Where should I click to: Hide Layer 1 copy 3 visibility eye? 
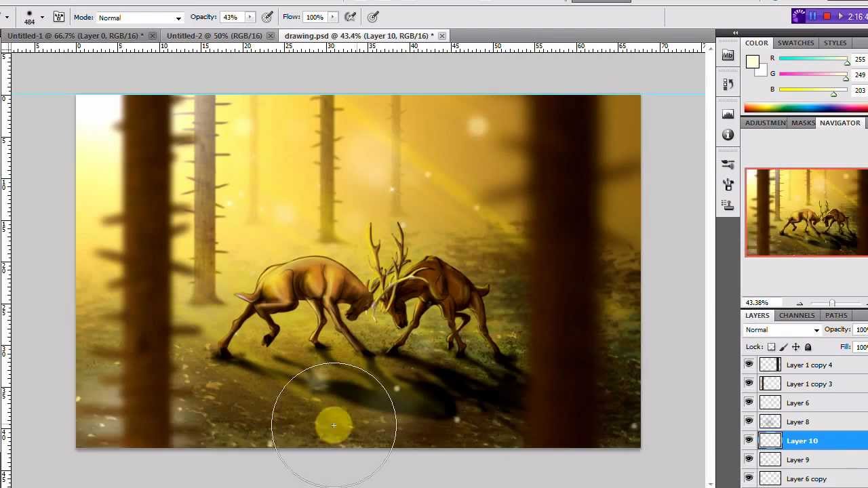(x=749, y=384)
